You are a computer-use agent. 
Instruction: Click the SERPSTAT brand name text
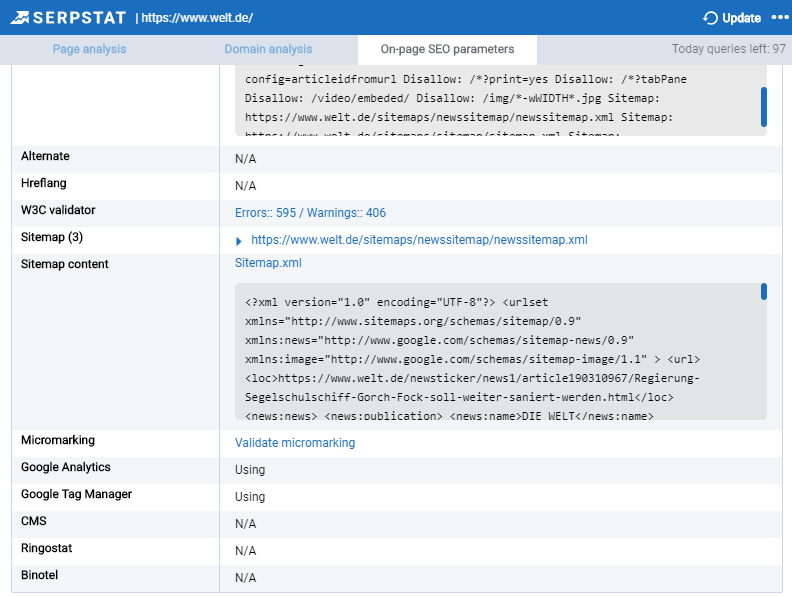(79, 18)
